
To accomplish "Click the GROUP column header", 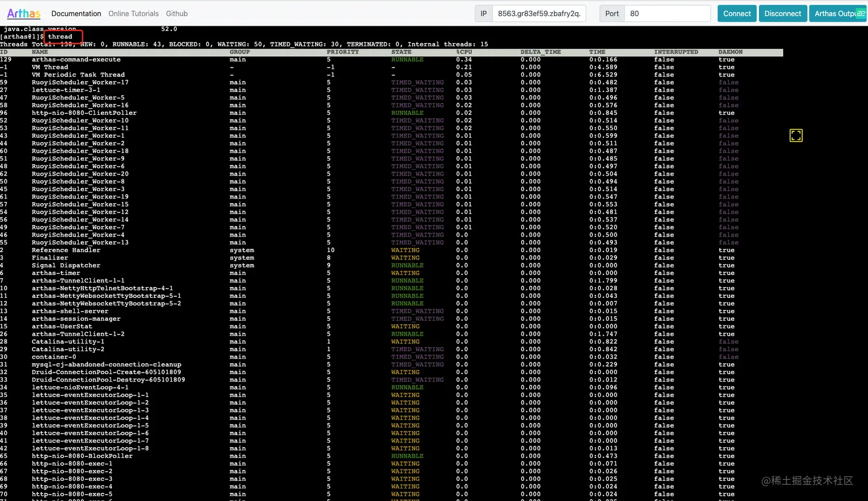I will (240, 52).
